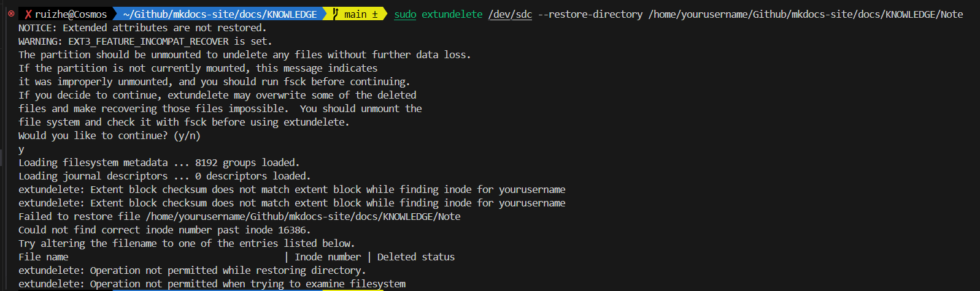Screen dimensions: 980x291
Task: Click the 'Failed to restore file' path line
Action: coord(239,216)
